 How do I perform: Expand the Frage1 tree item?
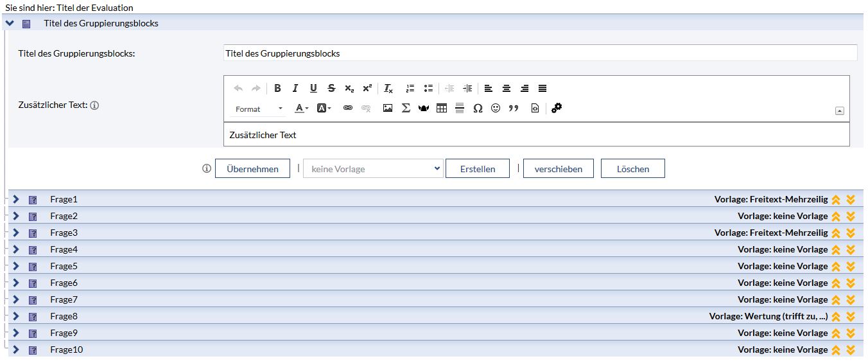click(x=16, y=199)
